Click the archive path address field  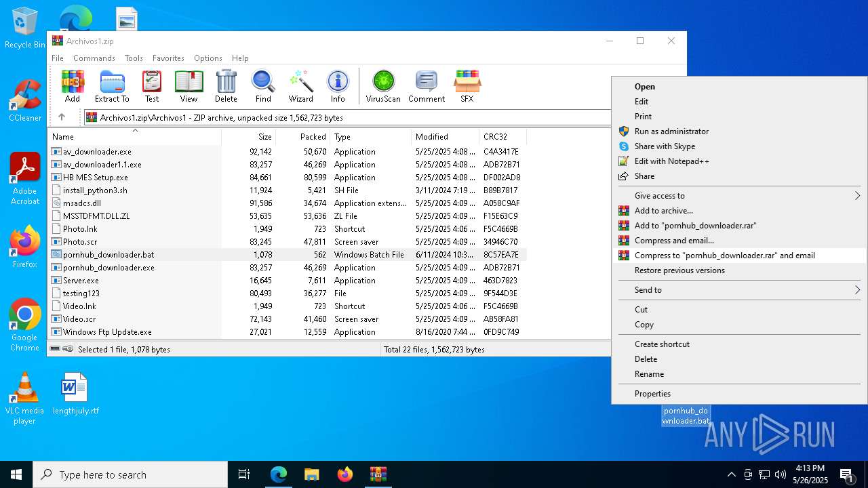pyautogui.click(x=347, y=117)
